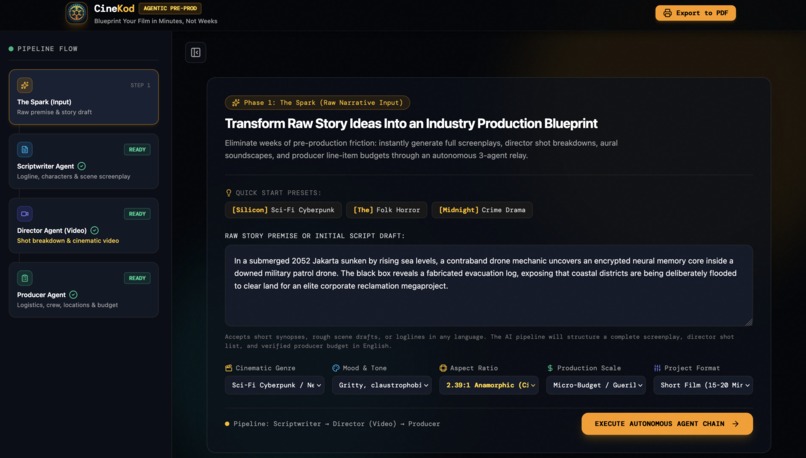Click the 'Raw premise & story draft' text
This screenshot has width=806, height=458.
click(x=54, y=112)
